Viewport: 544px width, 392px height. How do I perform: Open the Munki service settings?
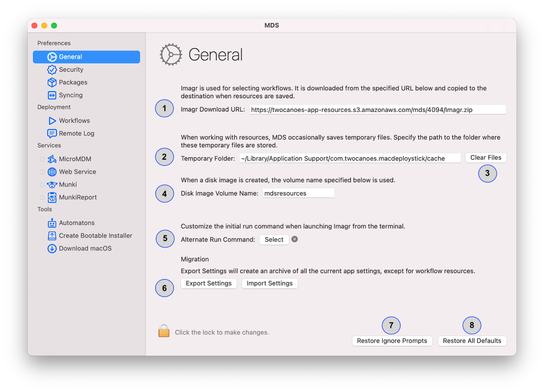click(86, 185)
